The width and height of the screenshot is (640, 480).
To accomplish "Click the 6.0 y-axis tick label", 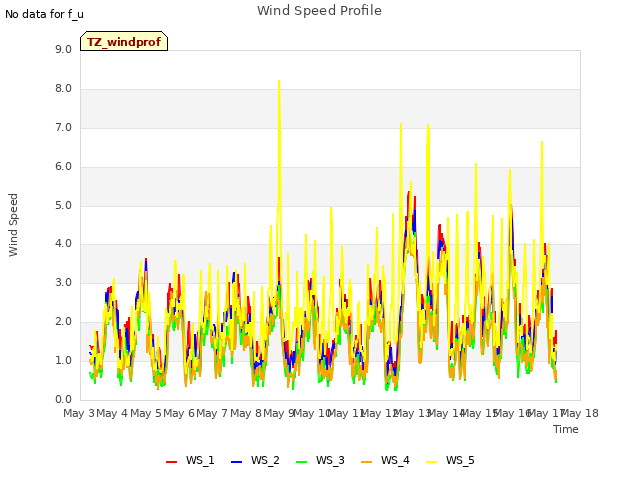I will click(x=63, y=167).
